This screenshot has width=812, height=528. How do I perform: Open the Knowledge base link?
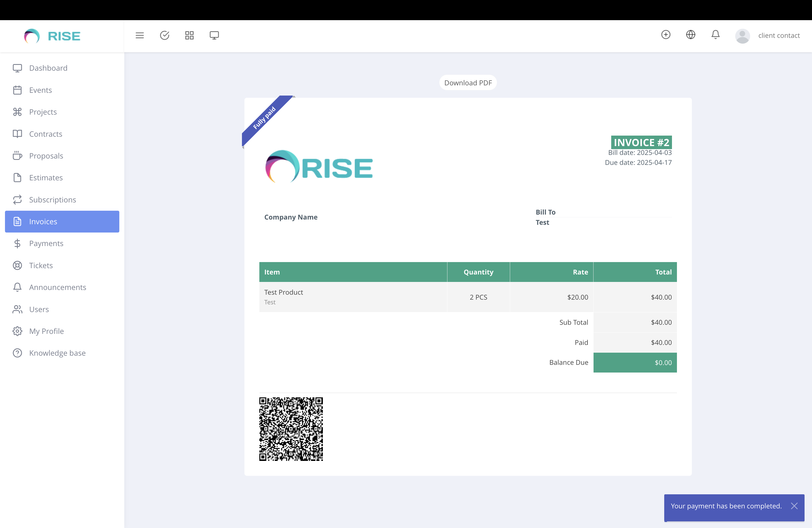[57, 353]
